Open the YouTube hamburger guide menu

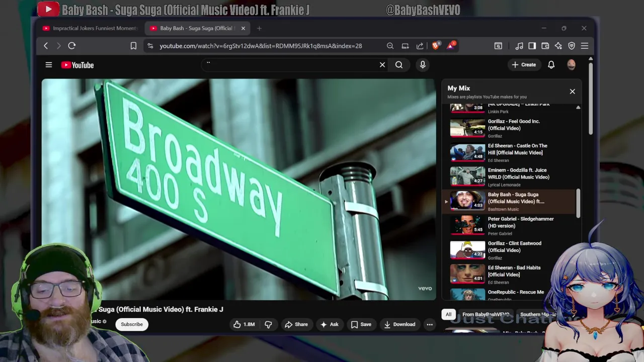click(49, 65)
